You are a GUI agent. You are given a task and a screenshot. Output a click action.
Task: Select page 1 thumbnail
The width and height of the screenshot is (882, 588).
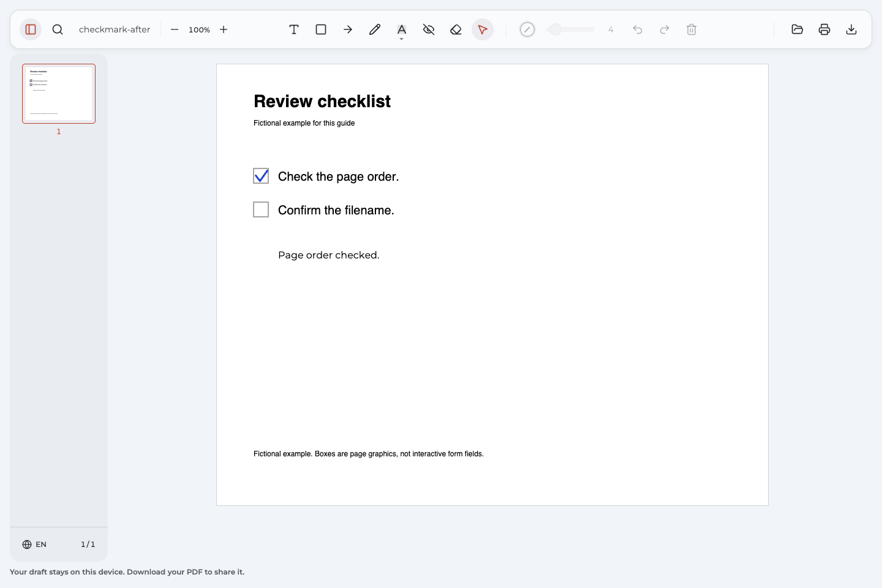click(59, 94)
